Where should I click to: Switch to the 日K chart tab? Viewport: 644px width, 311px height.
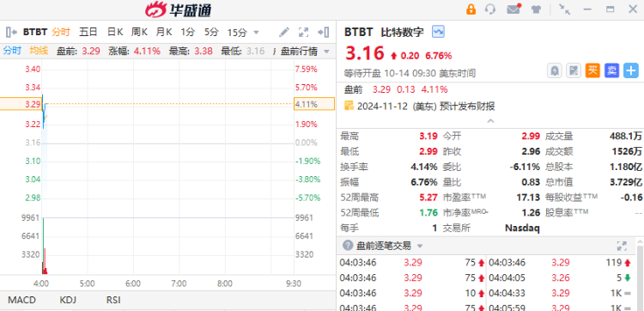coord(115,32)
